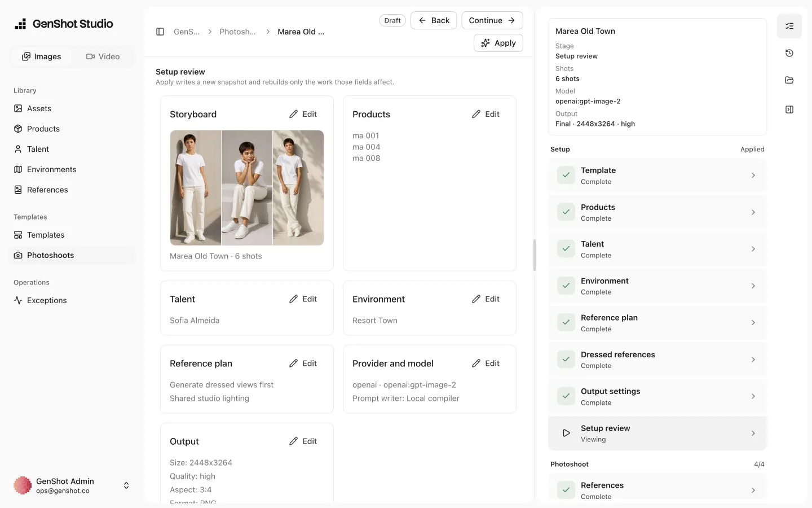Click the Exceptions activity icon

click(18, 300)
